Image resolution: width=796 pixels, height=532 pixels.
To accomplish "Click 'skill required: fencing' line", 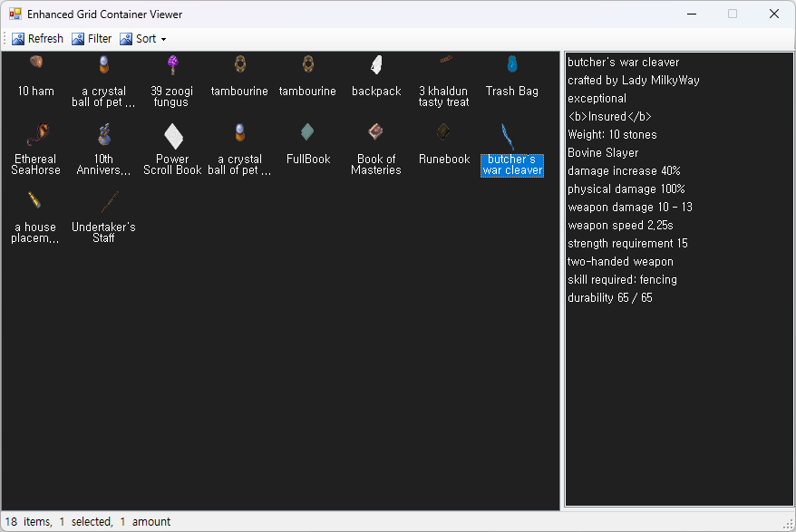I will (622, 280).
